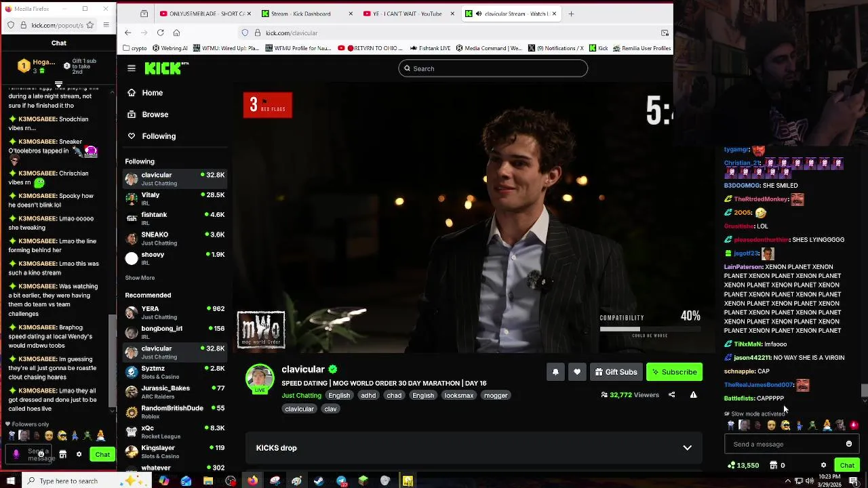Click the Gift Subs button
The image size is (868, 488).
[x=616, y=371]
